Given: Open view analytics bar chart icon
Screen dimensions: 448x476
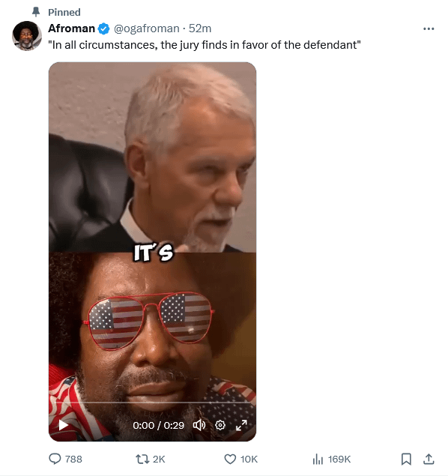Looking at the screenshot, I should pyautogui.click(x=318, y=459).
